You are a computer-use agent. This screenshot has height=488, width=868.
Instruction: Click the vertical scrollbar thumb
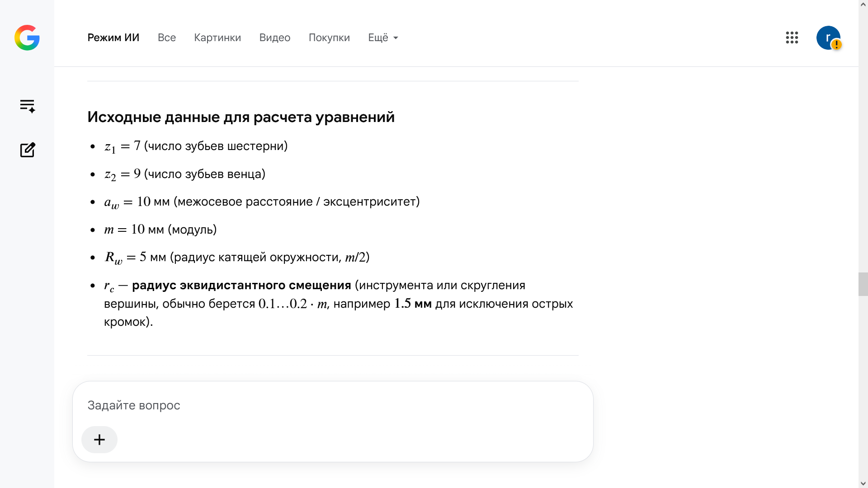tap(863, 284)
